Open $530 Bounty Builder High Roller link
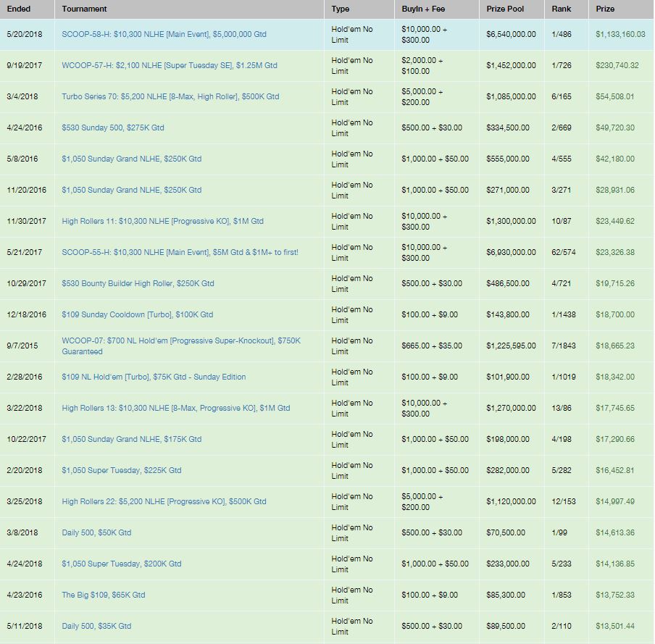 click(138, 283)
